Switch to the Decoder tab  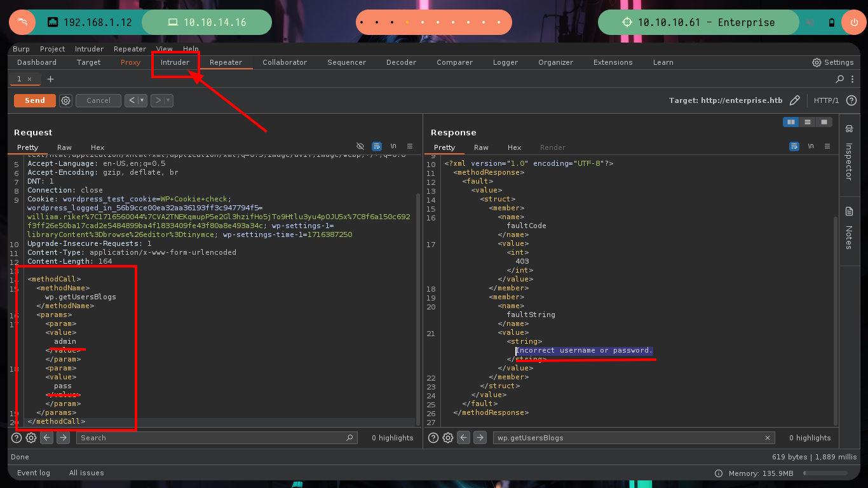click(401, 62)
